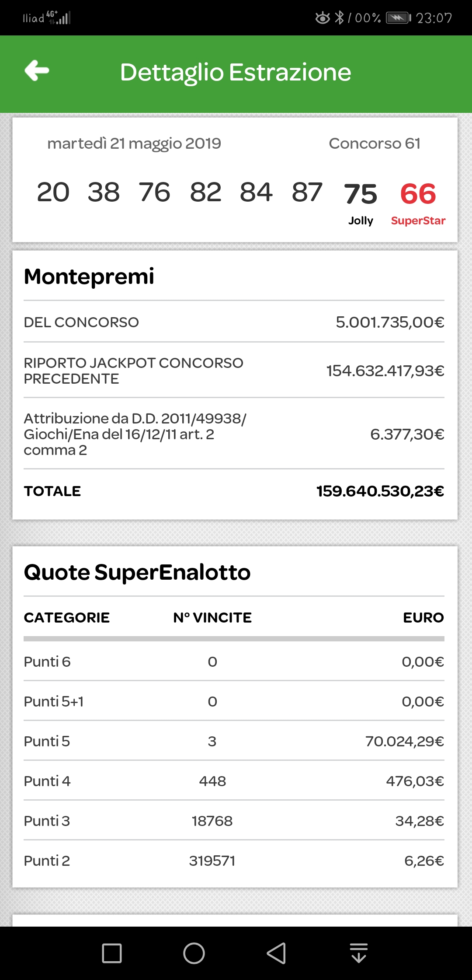472x980 pixels.
Task: Tap the Riporto Jackpot Concorso Precedente row
Action: [234, 371]
